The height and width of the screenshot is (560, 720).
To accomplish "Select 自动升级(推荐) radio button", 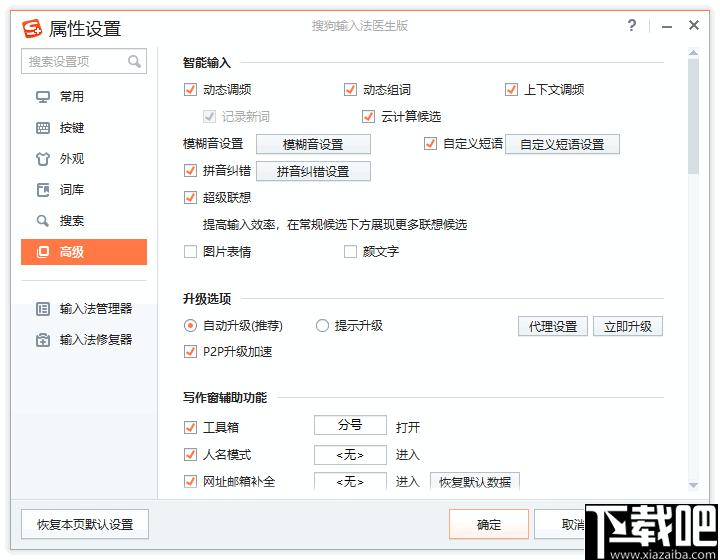I will 190,326.
